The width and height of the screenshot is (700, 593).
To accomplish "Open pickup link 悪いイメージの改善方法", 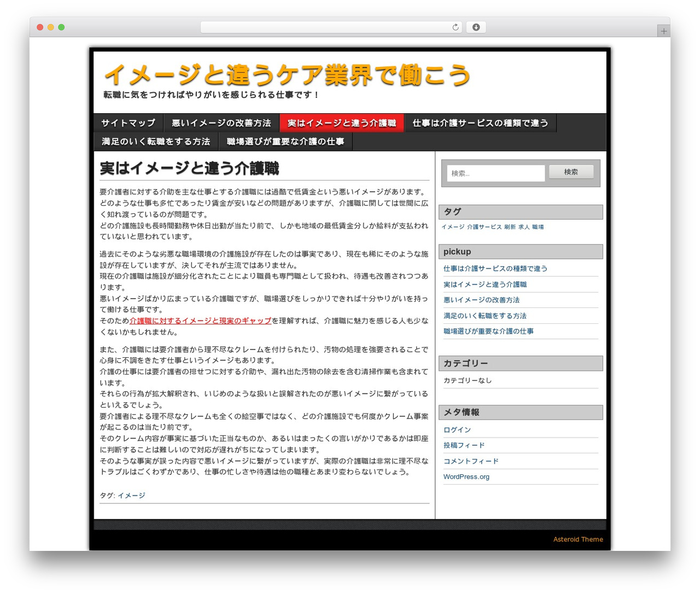I will pyautogui.click(x=482, y=300).
